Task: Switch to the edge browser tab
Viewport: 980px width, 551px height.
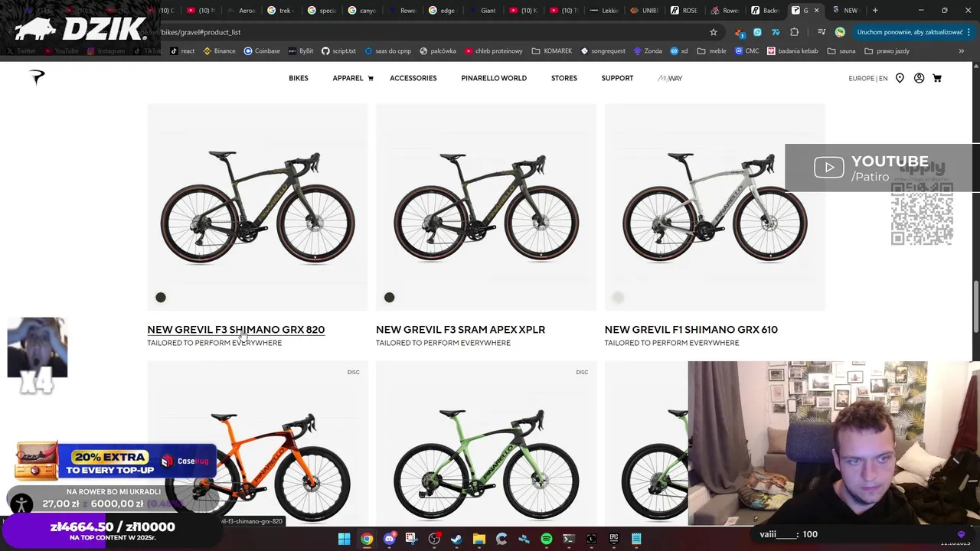Action: click(442, 11)
